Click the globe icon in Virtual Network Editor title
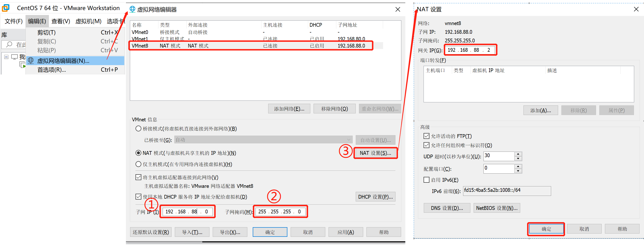This screenshot has width=644, height=245. coord(132,9)
